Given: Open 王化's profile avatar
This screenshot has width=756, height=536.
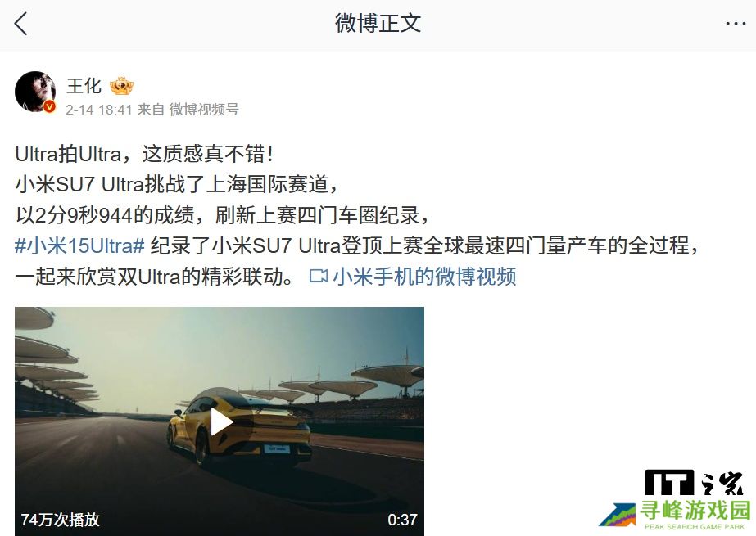Looking at the screenshot, I should 35,92.
